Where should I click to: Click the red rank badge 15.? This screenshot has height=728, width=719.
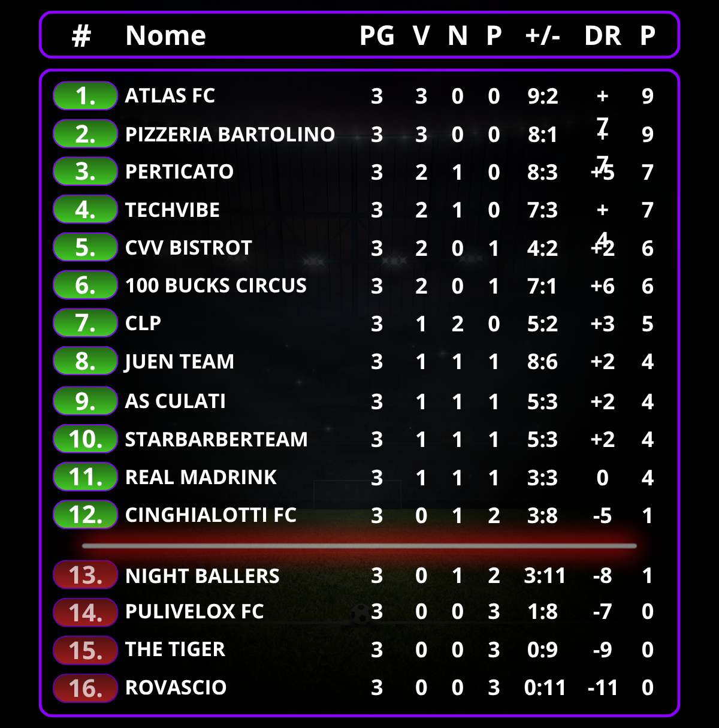point(85,650)
